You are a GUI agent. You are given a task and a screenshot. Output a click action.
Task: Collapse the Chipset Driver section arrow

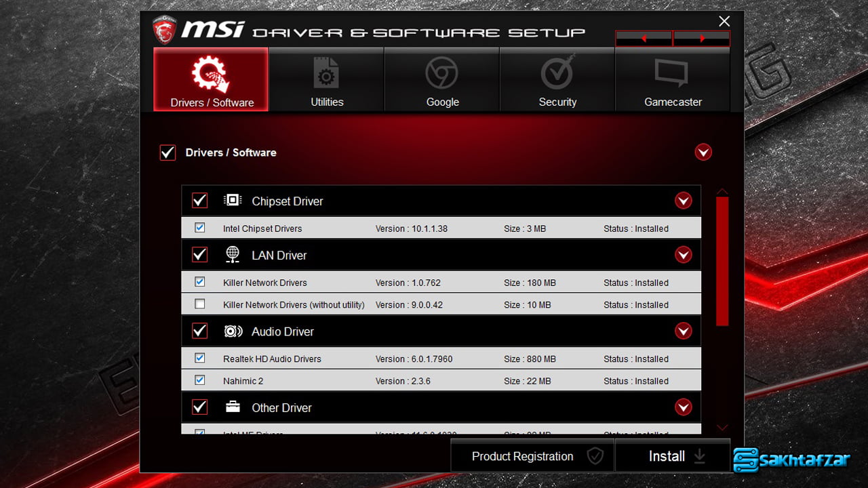point(683,201)
